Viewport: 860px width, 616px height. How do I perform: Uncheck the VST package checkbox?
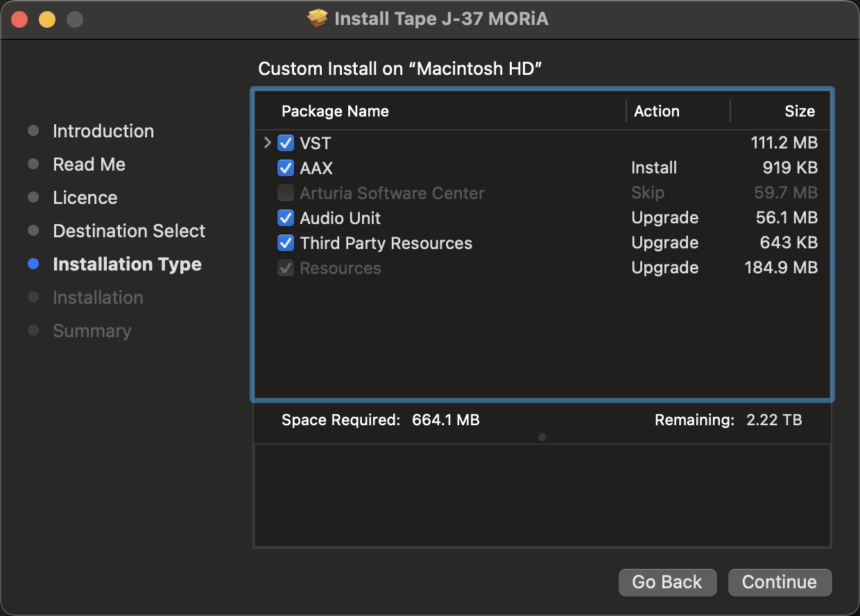point(286,143)
